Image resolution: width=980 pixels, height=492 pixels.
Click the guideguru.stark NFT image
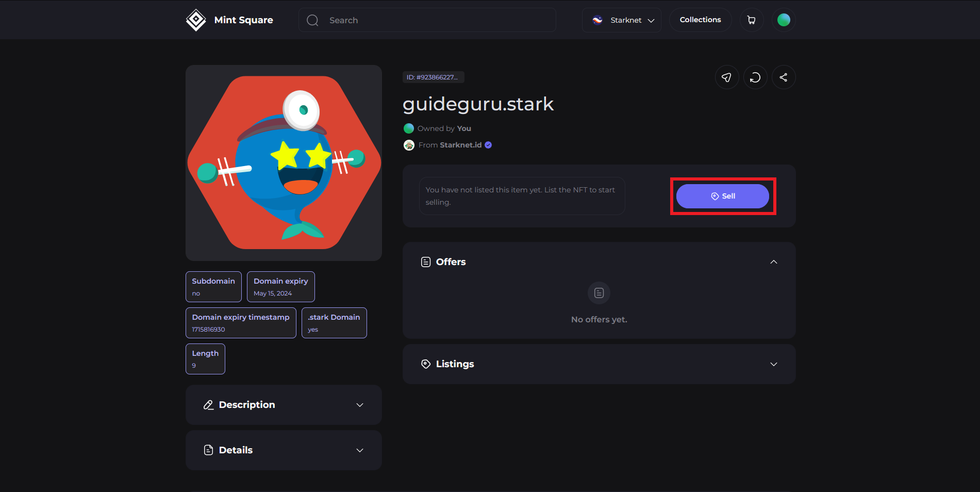(284, 162)
